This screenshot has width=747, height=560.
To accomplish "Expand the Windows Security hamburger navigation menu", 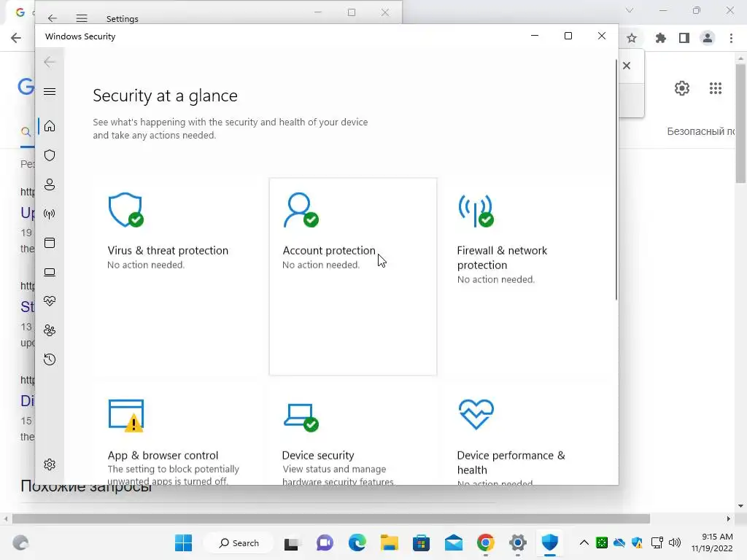I will click(x=50, y=91).
